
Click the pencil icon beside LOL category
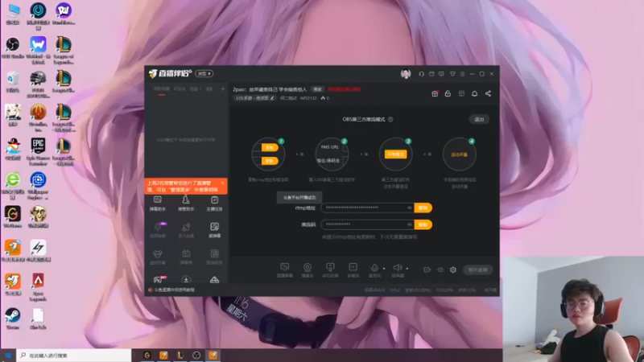point(272,98)
